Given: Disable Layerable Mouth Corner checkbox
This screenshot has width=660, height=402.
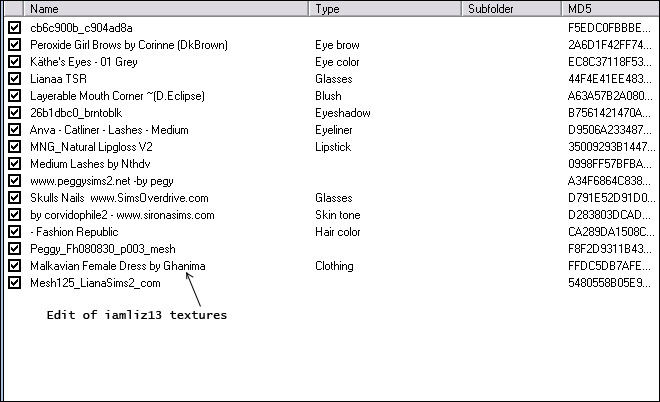Looking at the screenshot, I should click(x=14, y=96).
